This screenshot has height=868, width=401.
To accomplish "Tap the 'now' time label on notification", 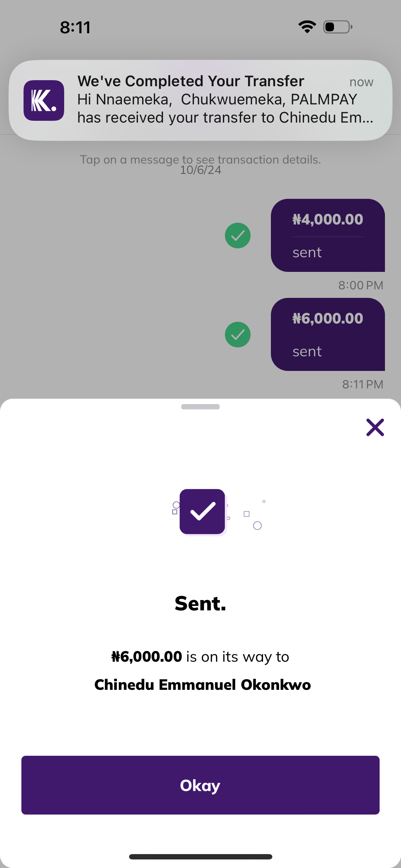I will [x=361, y=82].
